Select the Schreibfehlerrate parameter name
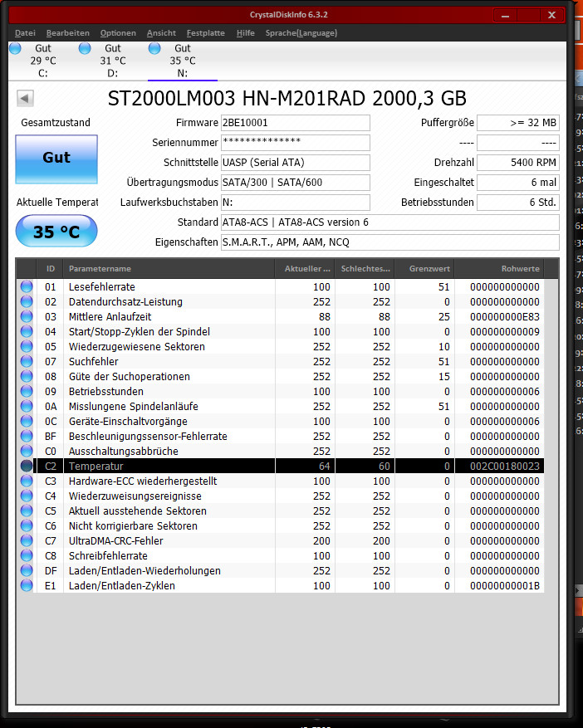This screenshot has height=728, width=583. click(108, 555)
